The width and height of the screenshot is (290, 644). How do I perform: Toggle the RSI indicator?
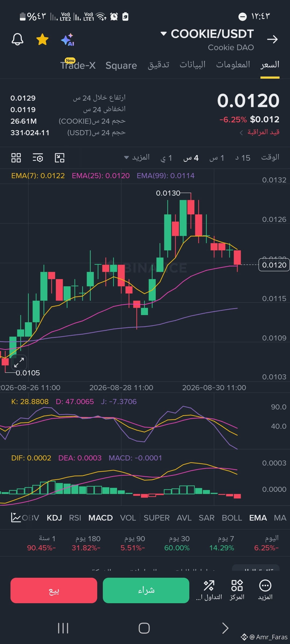click(x=75, y=518)
